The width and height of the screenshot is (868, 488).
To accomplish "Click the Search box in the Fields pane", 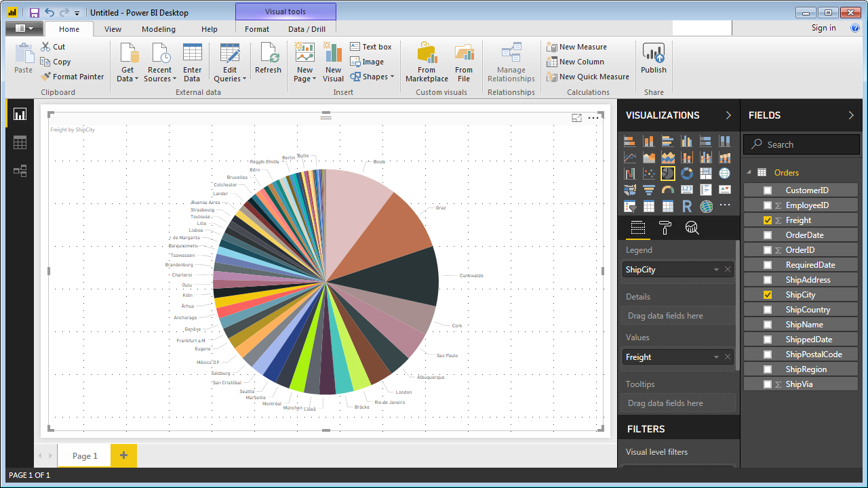I will point(801,144).
